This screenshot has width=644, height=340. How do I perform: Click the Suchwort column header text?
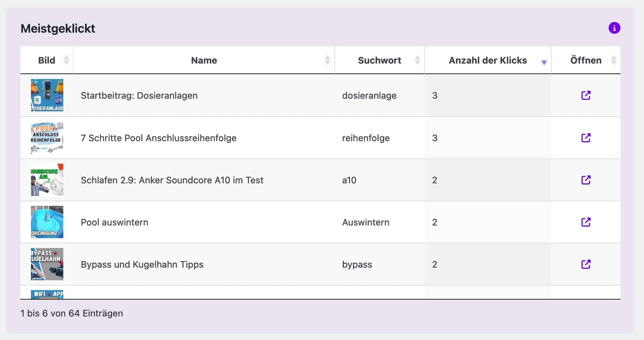coord(379,60)
